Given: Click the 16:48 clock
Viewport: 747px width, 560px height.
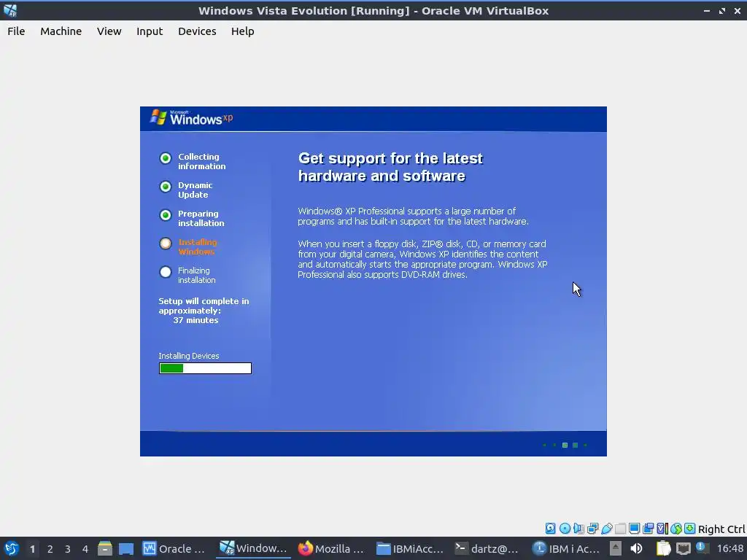Looking at the screenshot, I should click(x=729, y=548).
